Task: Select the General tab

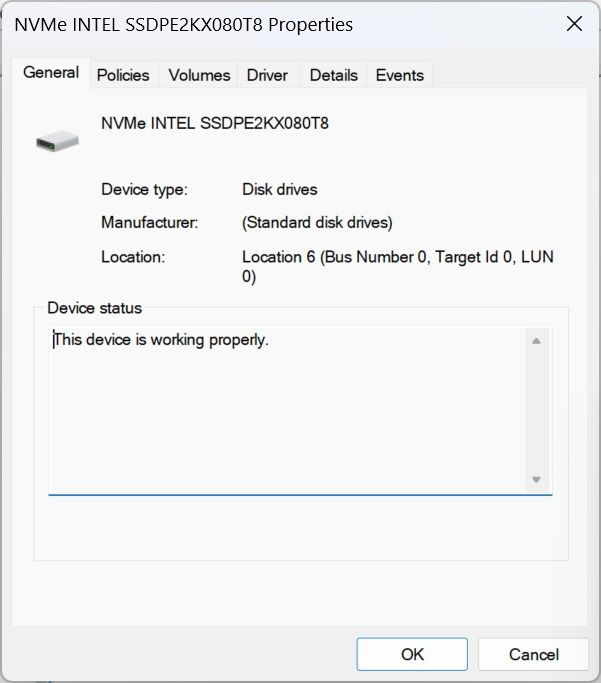Action: (x=51, y=73)
